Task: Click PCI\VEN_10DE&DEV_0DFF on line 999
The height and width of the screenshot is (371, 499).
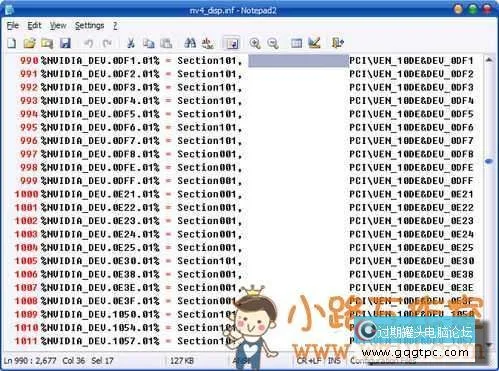Action: [411, 181]
